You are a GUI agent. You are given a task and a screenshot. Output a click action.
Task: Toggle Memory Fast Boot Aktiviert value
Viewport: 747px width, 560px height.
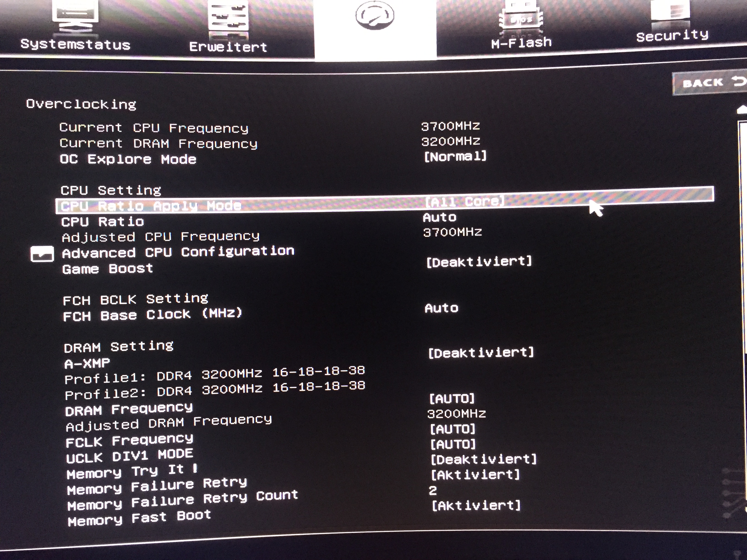tap(476, 505)
